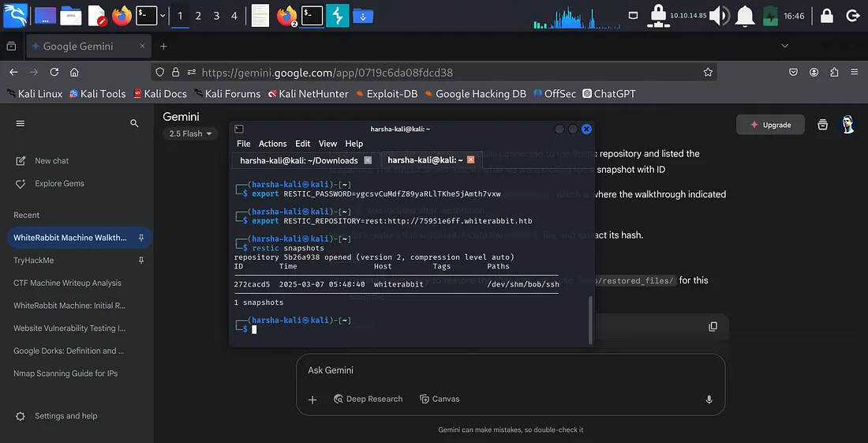
Task: Click the volume speaker icon
Action: pos(720,16)
